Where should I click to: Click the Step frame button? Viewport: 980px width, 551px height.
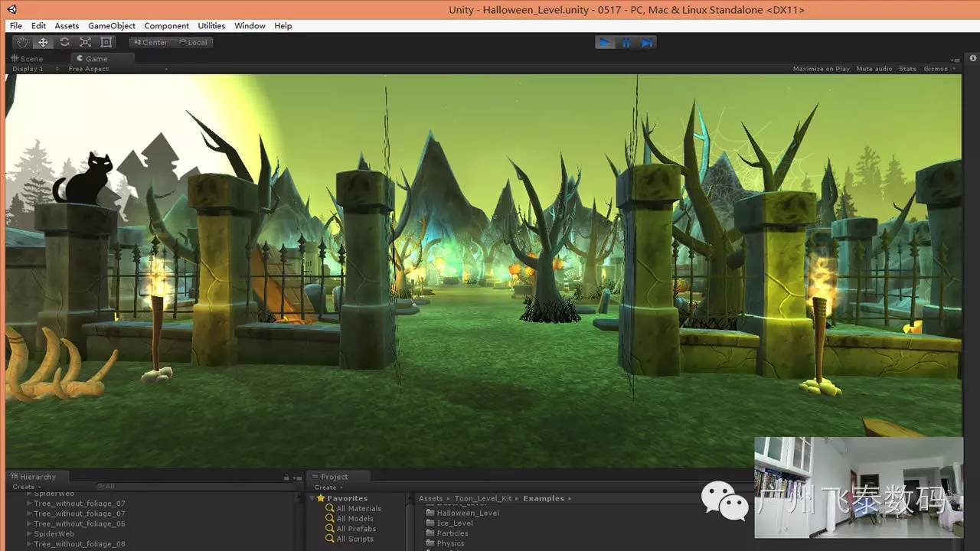pos(647,43)
